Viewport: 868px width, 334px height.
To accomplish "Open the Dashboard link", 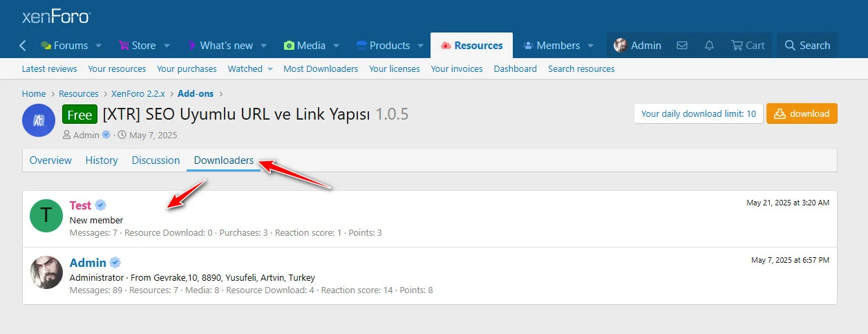I will click(516, 68).
